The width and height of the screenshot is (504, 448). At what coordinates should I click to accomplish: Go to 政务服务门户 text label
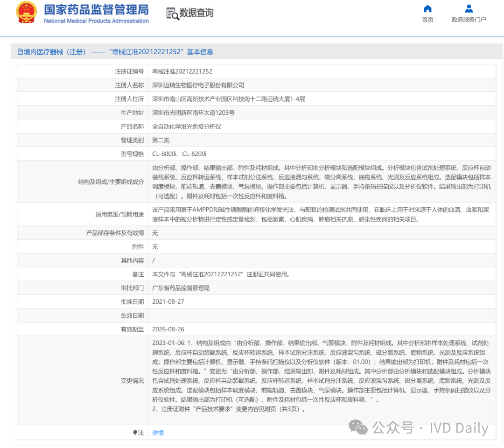click(469, 20)
